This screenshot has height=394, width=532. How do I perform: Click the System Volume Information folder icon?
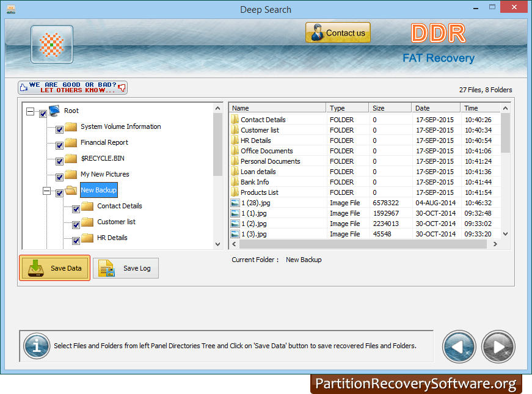(71, 126)
